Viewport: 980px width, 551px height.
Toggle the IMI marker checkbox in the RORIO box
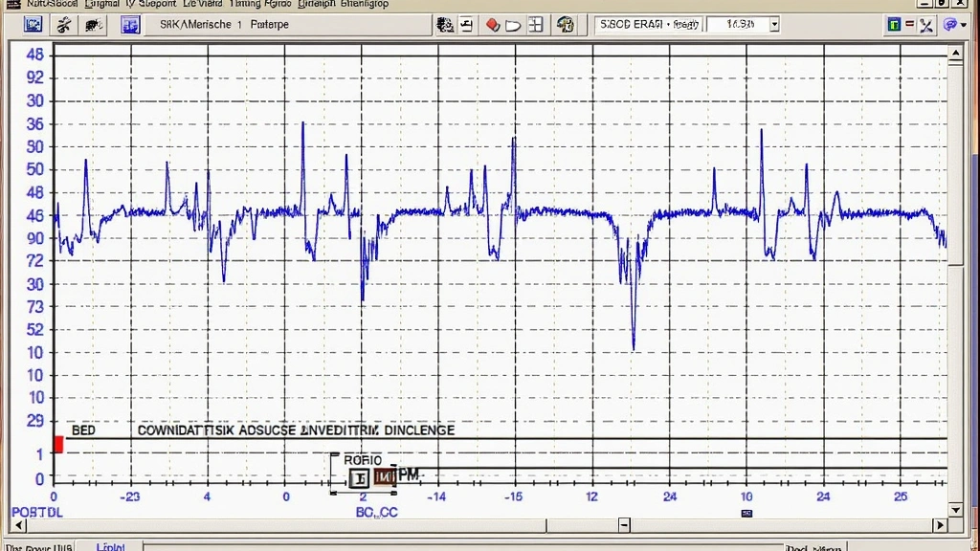pyautogui.click(x=387, y=476)
